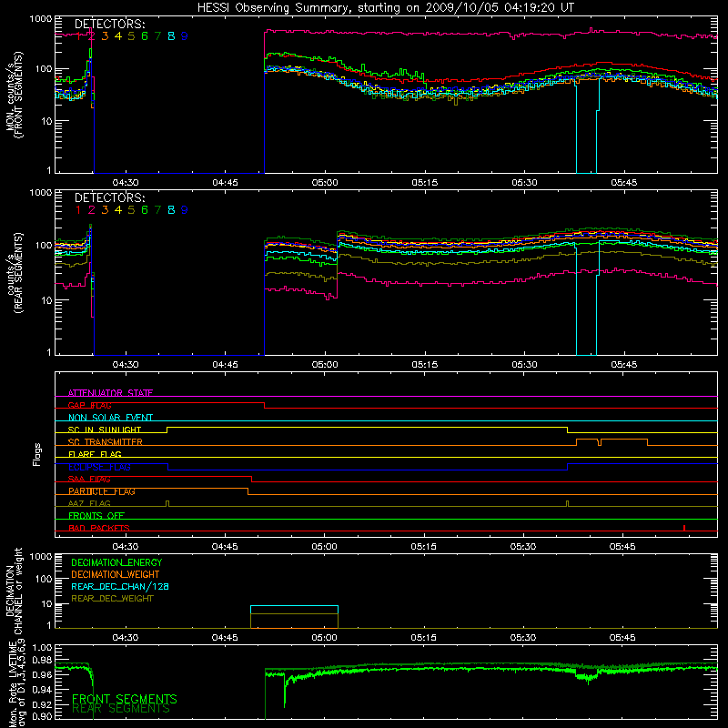Click the 'REAR_DEC_WEIGHT' legend entry
Image resolution: width=728 pixels, height=728 pixels.
pos(112,599)
